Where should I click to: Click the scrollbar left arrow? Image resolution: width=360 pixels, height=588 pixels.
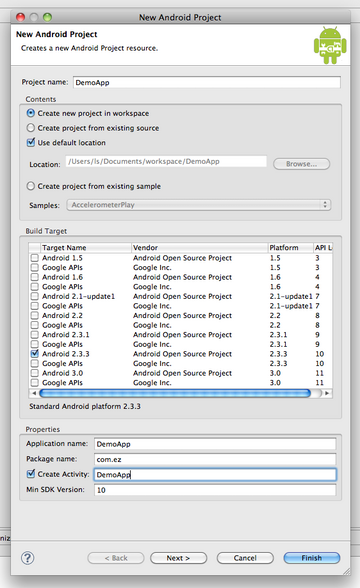(x=34, y=393)
